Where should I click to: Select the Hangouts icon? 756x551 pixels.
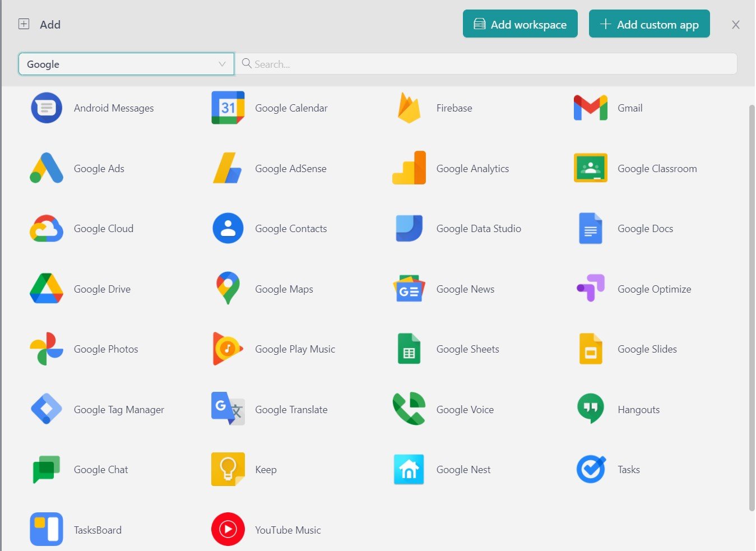coord(590,409)
